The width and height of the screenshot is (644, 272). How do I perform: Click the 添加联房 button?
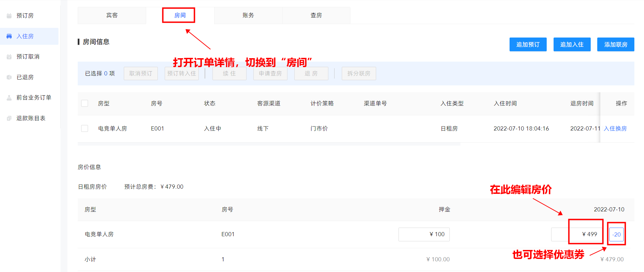(x=615, y=44)
